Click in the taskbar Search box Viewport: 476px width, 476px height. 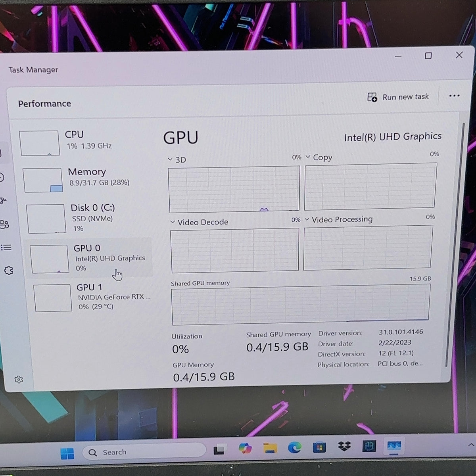click(x=144, y=451)
